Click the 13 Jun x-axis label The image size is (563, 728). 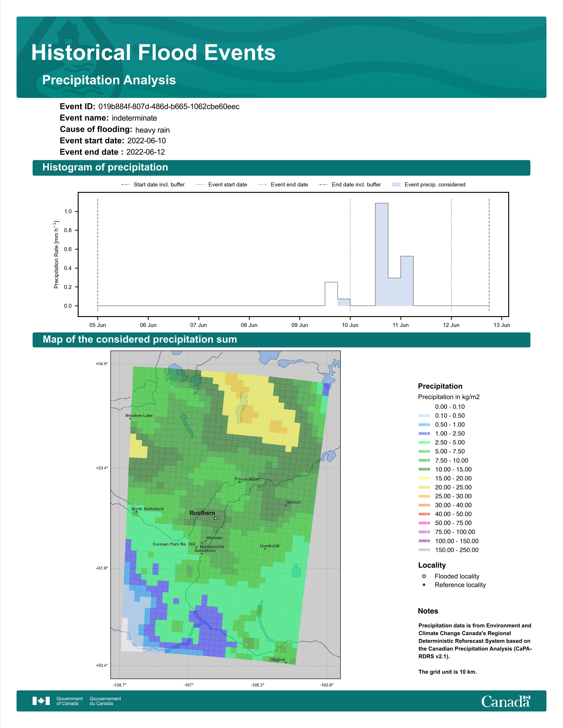[502, 325]
